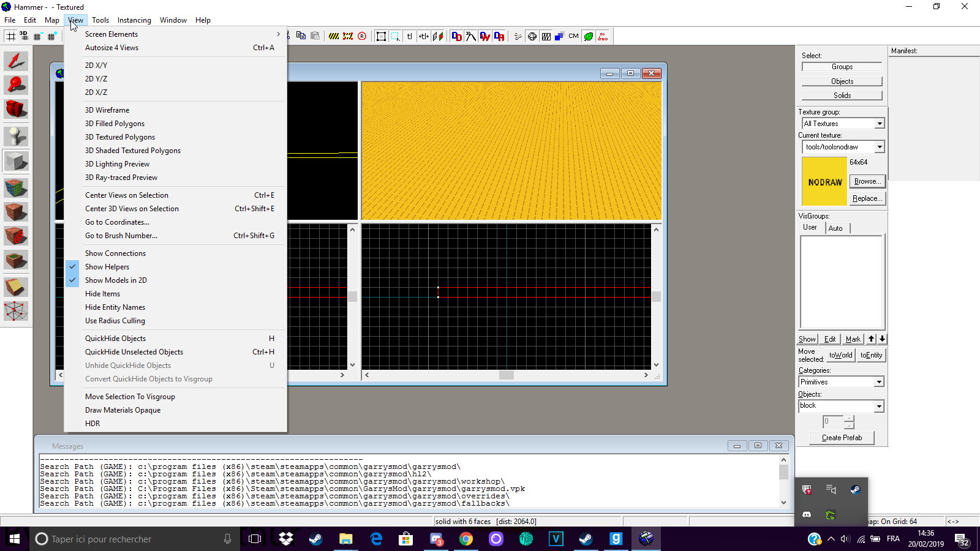980x551 pixels.
Task: Select the red arrow Selection tool
Action: tap(16, 61)
